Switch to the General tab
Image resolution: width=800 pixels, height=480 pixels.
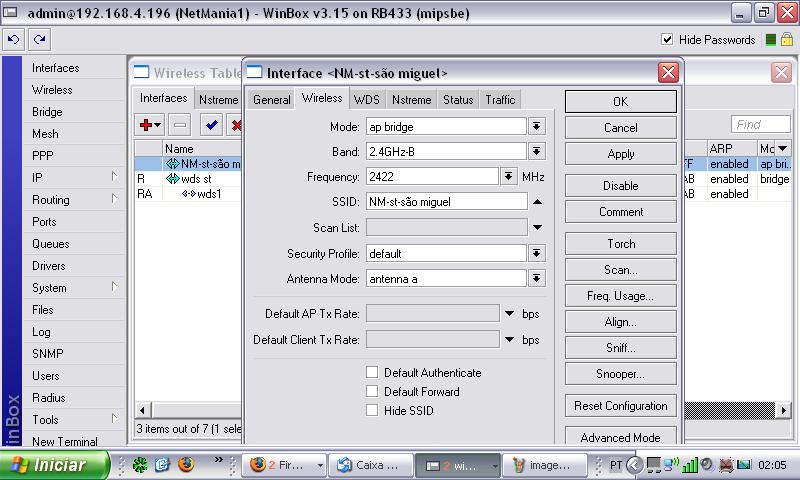(271, 99)
